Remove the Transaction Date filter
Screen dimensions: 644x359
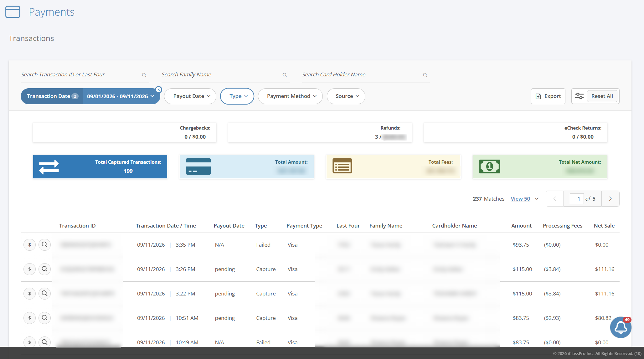point(159,90)
